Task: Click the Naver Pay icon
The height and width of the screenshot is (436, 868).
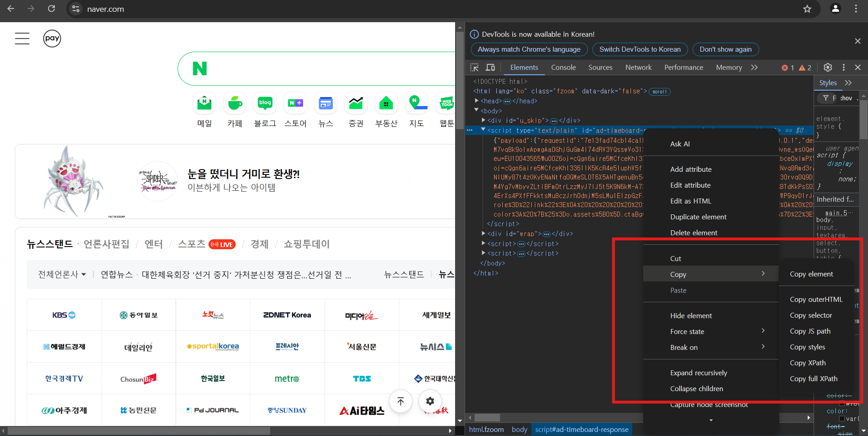Action: point(52,39)
